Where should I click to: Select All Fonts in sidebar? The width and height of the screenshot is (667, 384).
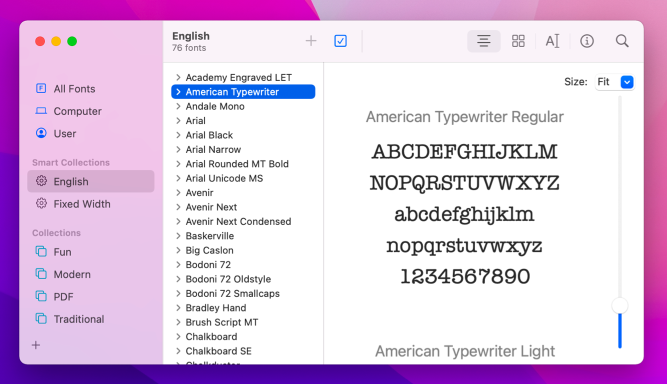pos(91,88)
